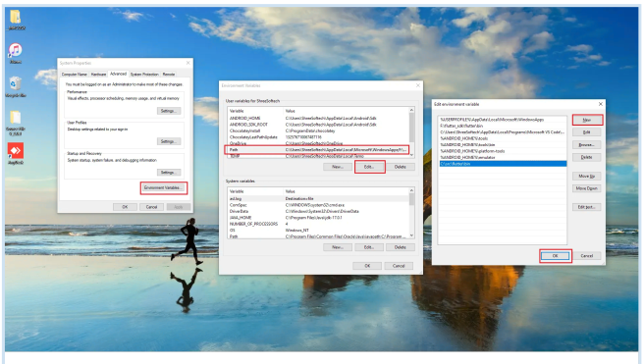644x364 pixels.
Task: Click the Environment Variables button
Action: (164, 187)
